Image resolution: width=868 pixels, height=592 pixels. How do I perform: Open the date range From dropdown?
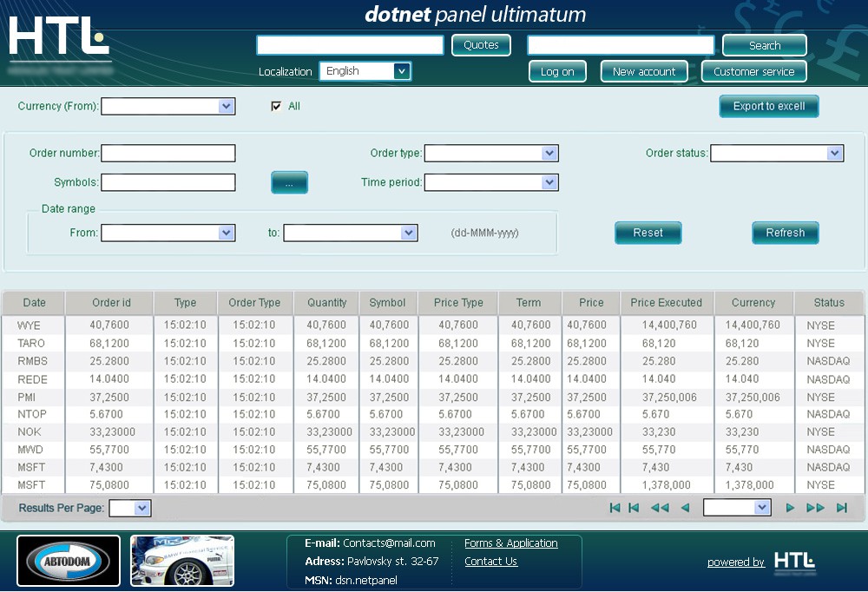click(168, 233)
